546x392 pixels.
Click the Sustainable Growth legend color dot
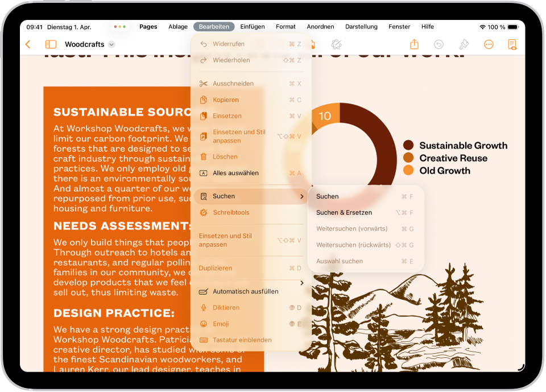(409, 146)
